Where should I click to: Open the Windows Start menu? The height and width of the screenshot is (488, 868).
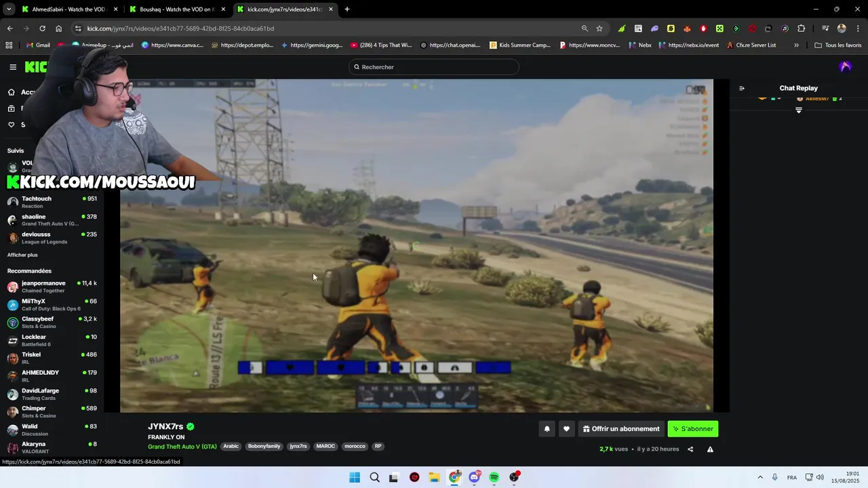click(355, 477)
